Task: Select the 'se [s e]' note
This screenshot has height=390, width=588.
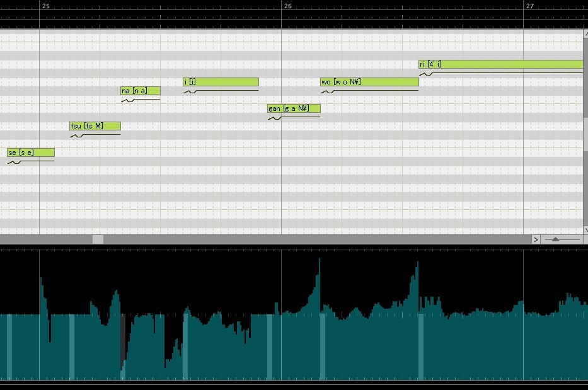Action: click(x=31, y=152)
